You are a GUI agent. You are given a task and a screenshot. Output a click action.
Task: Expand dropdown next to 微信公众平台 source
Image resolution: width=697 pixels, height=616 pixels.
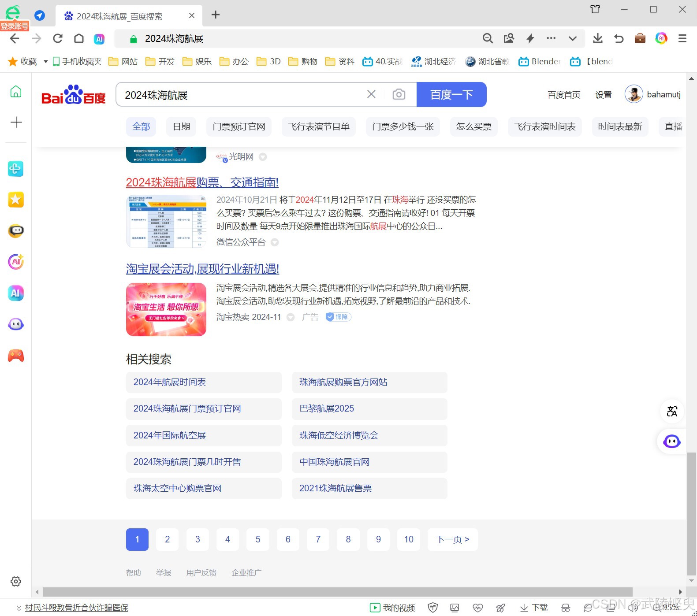tap(275, 242)
